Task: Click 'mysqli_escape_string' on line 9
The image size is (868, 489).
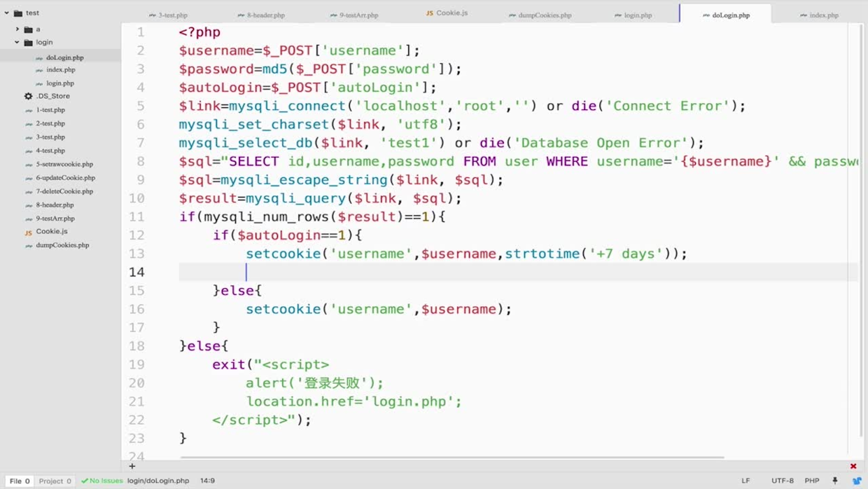Action: coord(304,180)
